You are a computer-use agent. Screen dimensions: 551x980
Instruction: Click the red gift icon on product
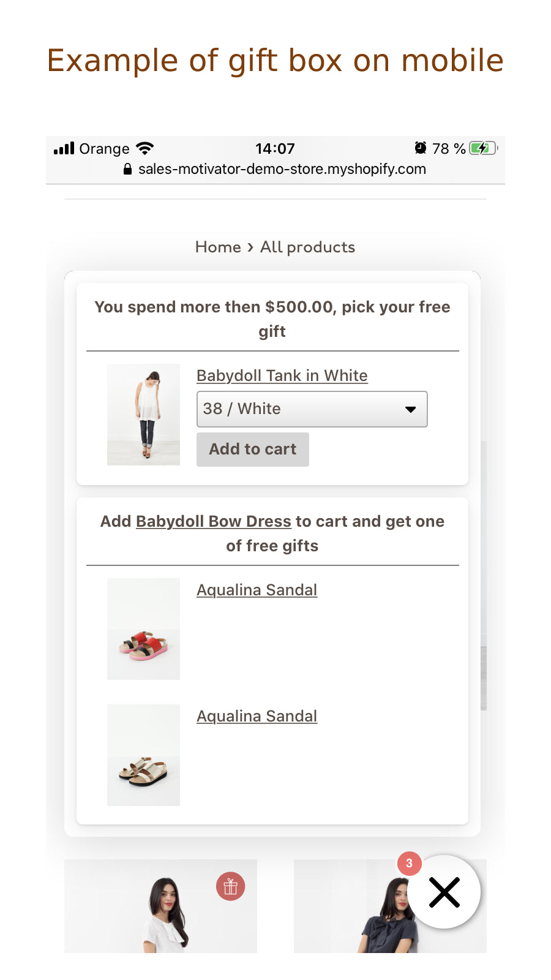[x=230, y=886]
